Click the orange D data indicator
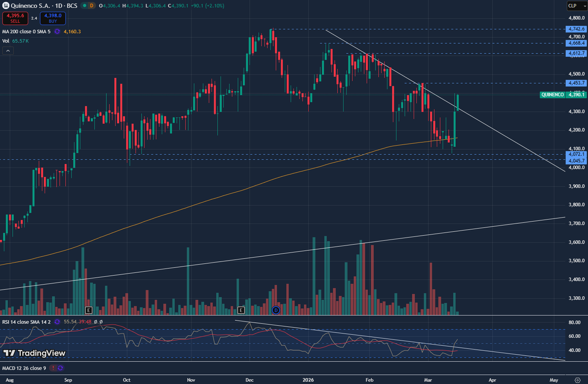This screenshot has width=588, height=384. click(91, 5)
